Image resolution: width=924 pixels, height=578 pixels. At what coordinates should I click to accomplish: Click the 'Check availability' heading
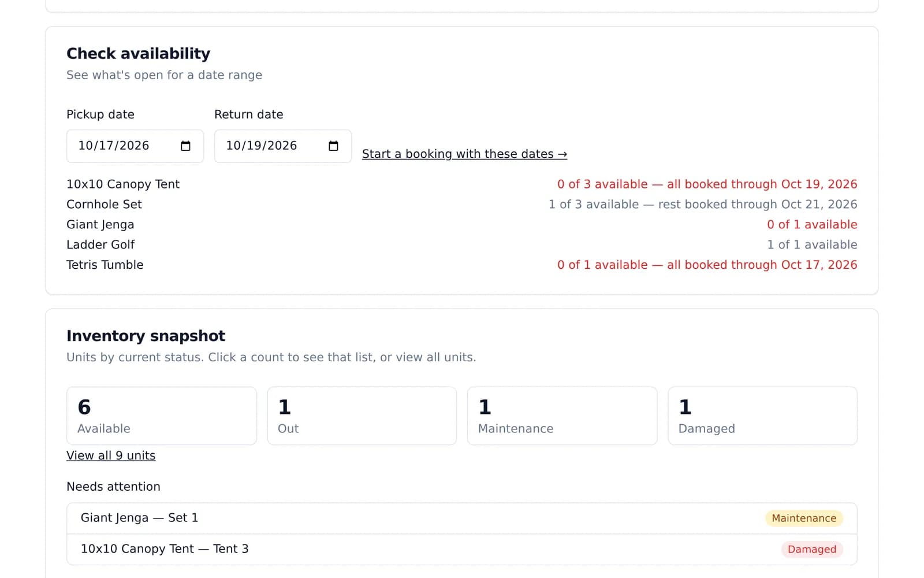click(139, 54)
